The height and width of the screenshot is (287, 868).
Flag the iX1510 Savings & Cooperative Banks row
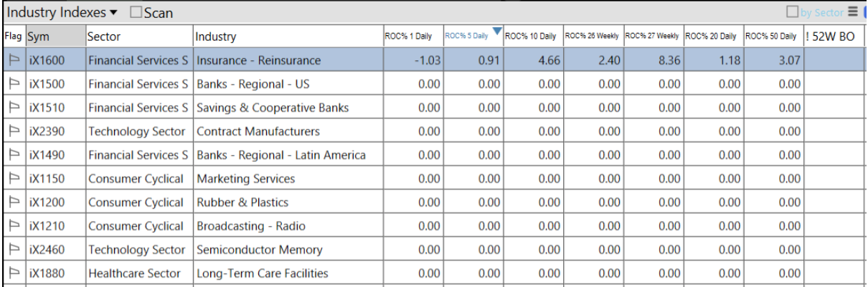14,108
